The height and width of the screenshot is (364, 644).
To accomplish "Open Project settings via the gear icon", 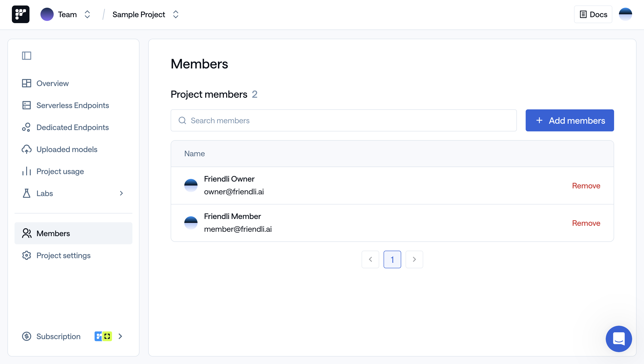I will pyautogui.click(x=63, y=256).
